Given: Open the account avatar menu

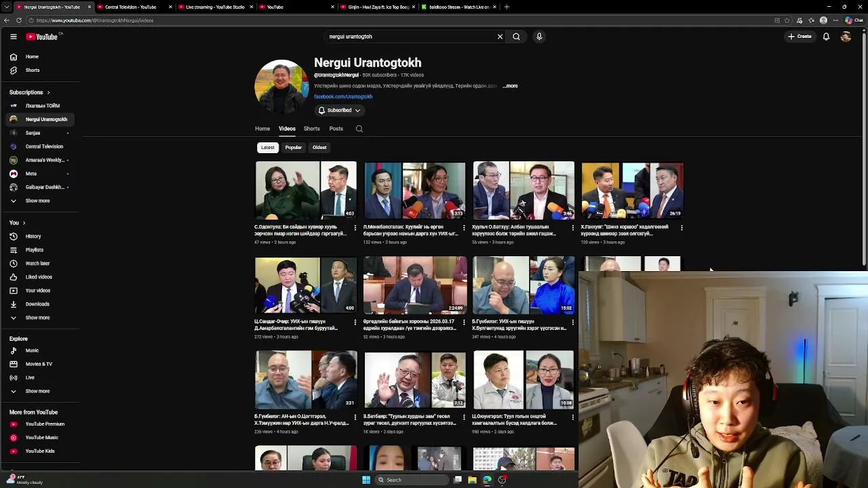Looking at the screenshot, I should [846, 37].
